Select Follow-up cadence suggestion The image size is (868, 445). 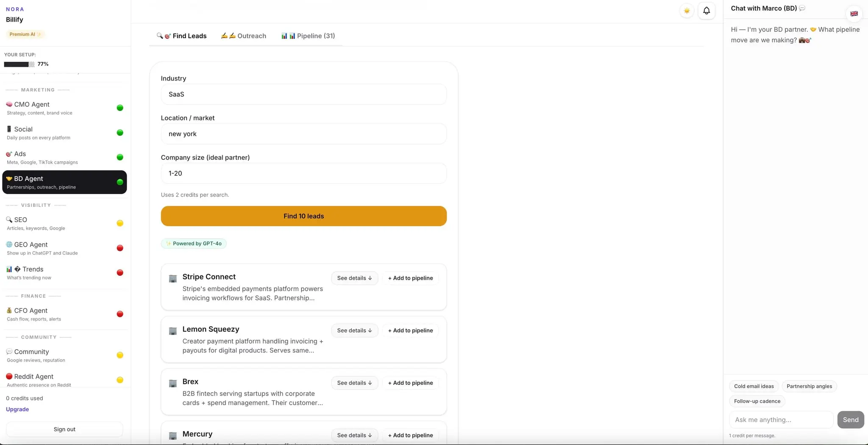(757, 401)
